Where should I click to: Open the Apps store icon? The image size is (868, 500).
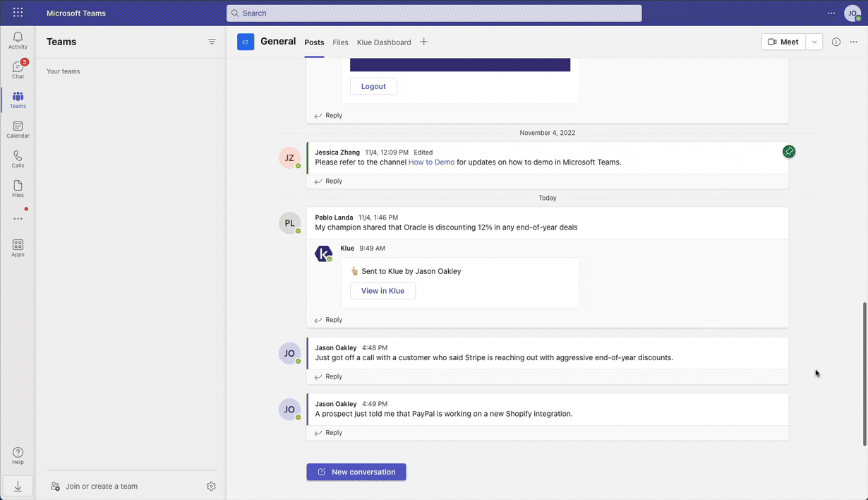point(18,247)
